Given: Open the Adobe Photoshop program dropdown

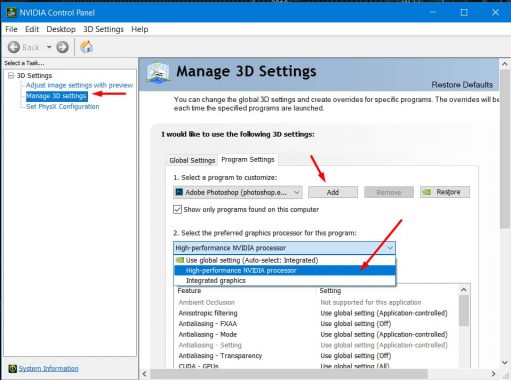Looking at the screenshot, I should (238, 192).
